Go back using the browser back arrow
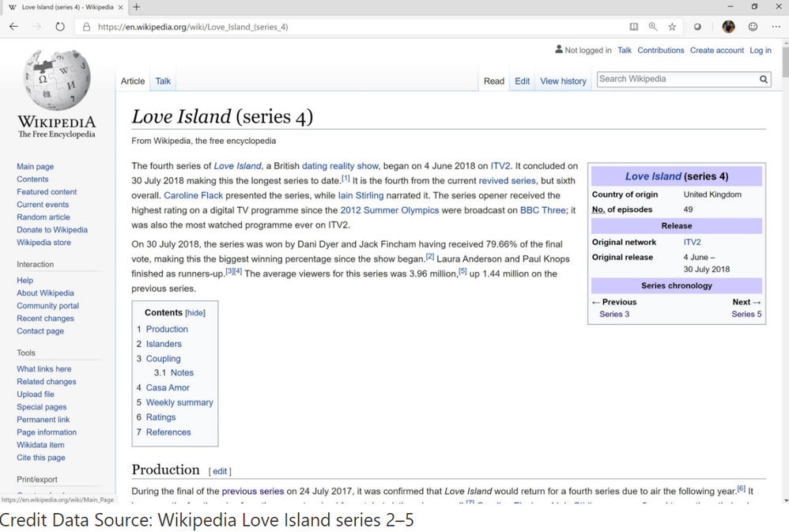 tap(13, 27)
